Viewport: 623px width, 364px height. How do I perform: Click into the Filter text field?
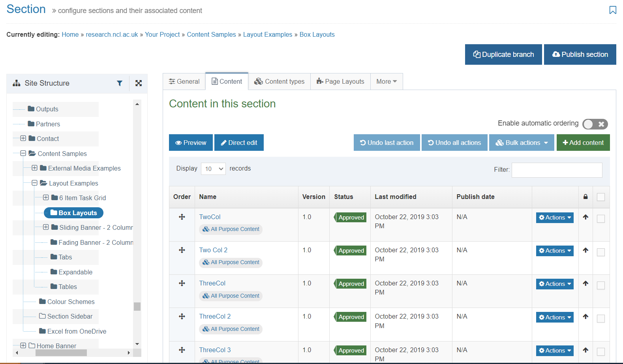point(557,170)
